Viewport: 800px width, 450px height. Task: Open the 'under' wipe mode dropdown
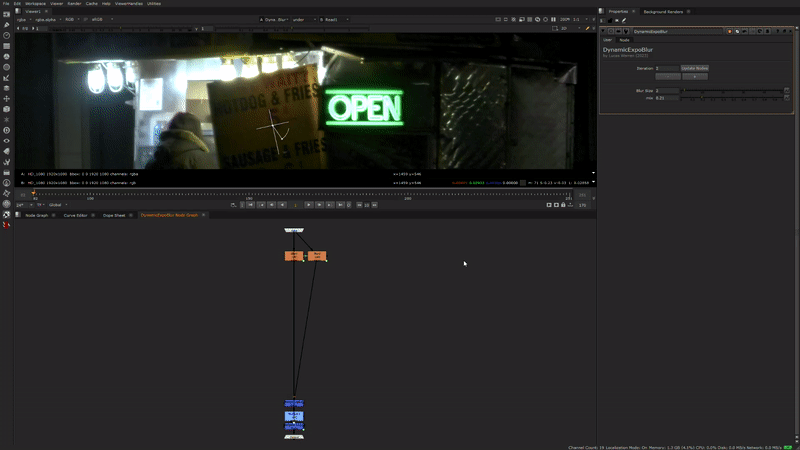point(304,19)
